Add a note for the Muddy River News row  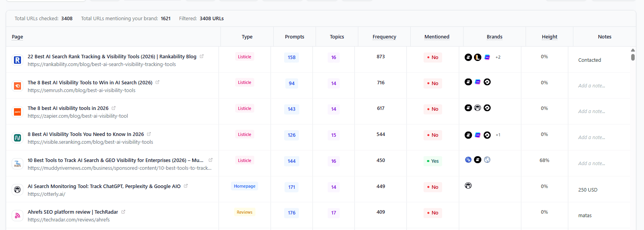click(592, 163)
